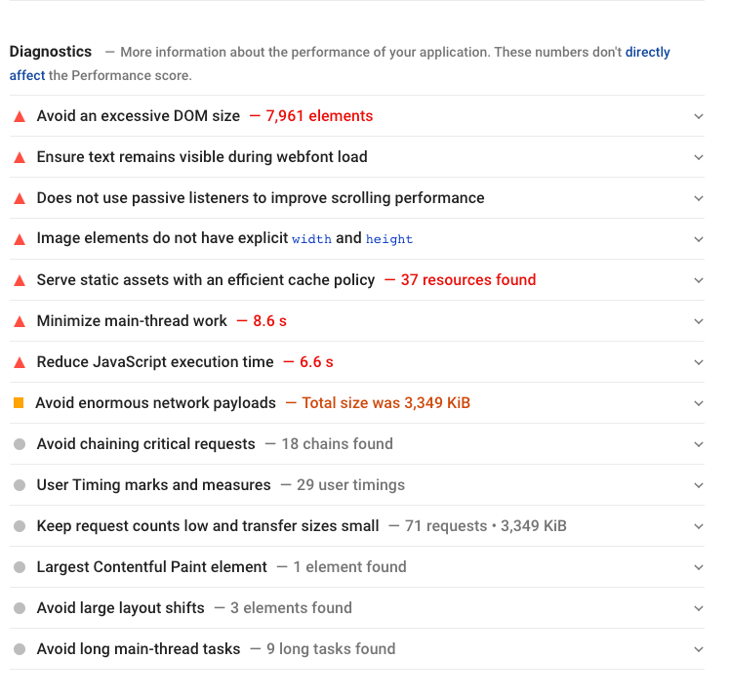Image resolution: width=729 pixels, height=700 pixels.
Task: Click gray circle beside Largest Contentful Paint
Action: point(19,567)
